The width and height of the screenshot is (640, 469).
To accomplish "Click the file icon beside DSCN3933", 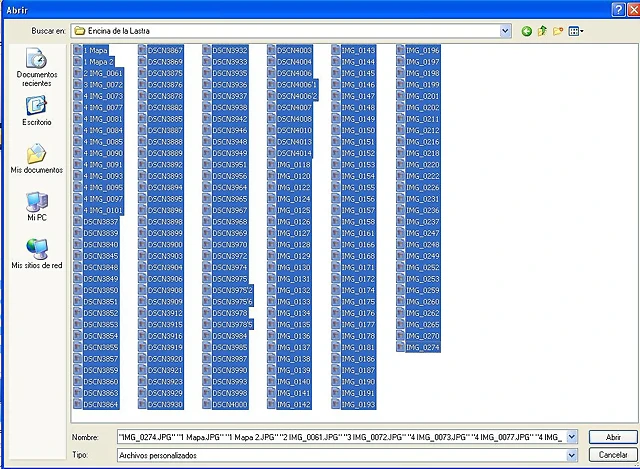I will pos(207,61).
